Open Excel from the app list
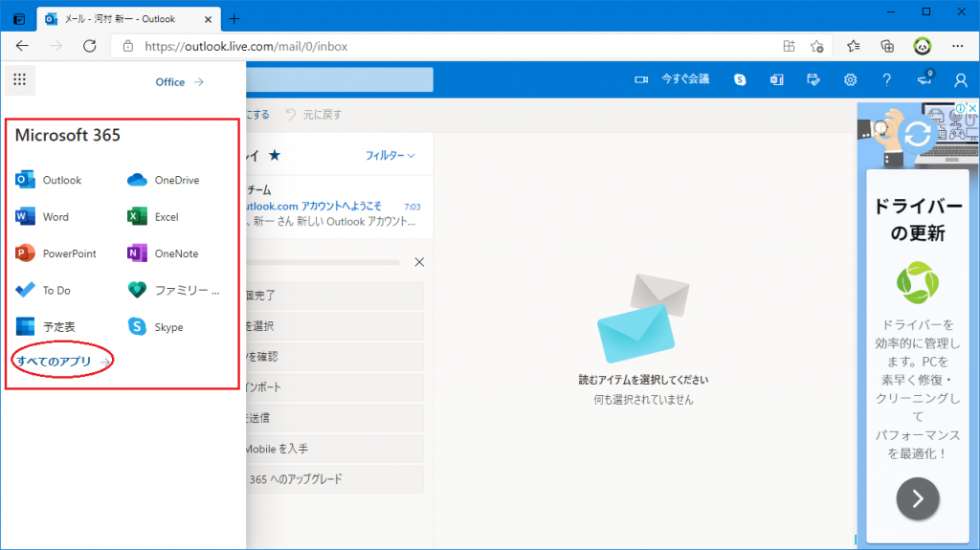 point(153,217)
